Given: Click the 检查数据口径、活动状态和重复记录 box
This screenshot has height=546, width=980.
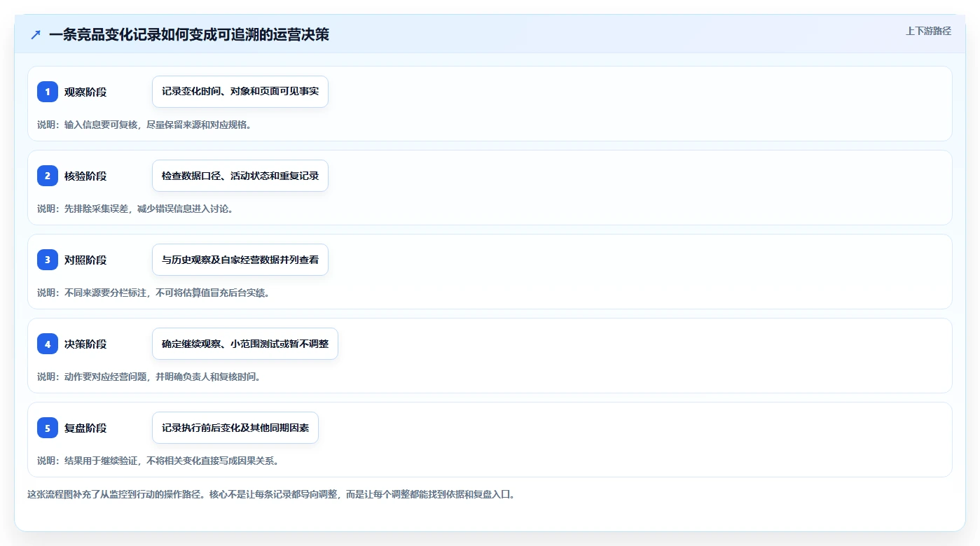Looking at the screenshot, I should pos(240,176).
